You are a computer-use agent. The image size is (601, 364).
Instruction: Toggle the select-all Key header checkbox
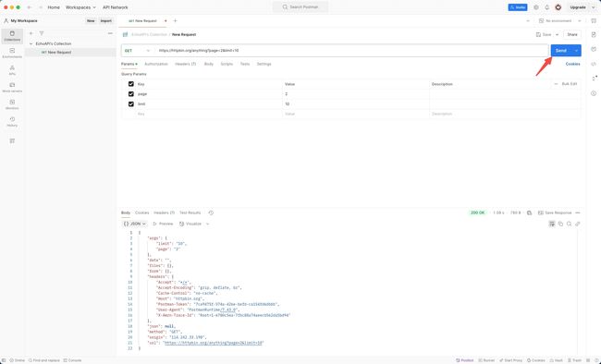(x=131, y=84)
